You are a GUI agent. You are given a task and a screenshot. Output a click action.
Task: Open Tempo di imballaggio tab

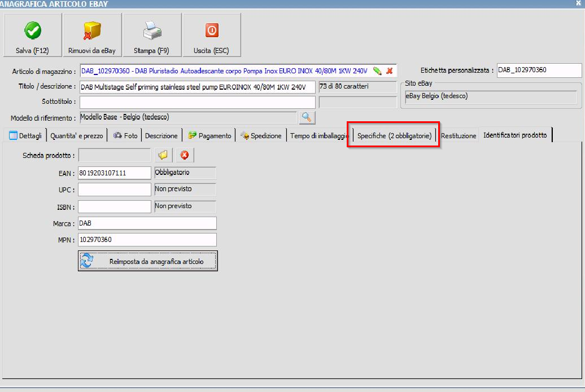320,135
